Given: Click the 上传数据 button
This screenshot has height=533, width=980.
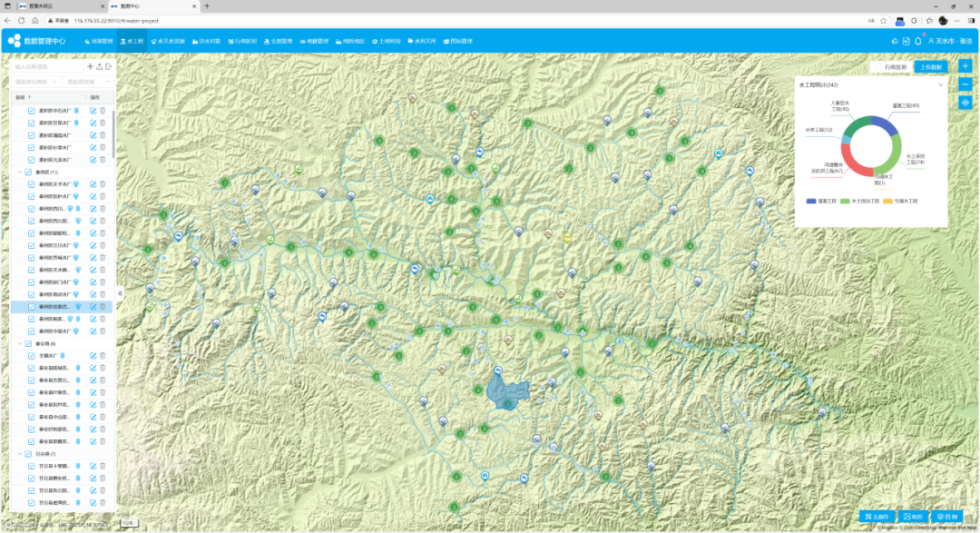Looking at the screenshot, I should 931,67.
